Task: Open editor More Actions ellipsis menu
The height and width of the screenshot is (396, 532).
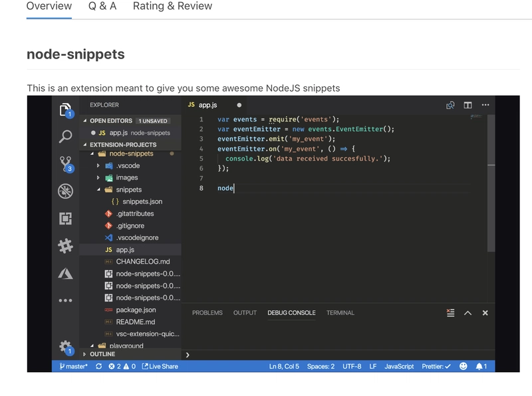Action: (x=485, y=105)
